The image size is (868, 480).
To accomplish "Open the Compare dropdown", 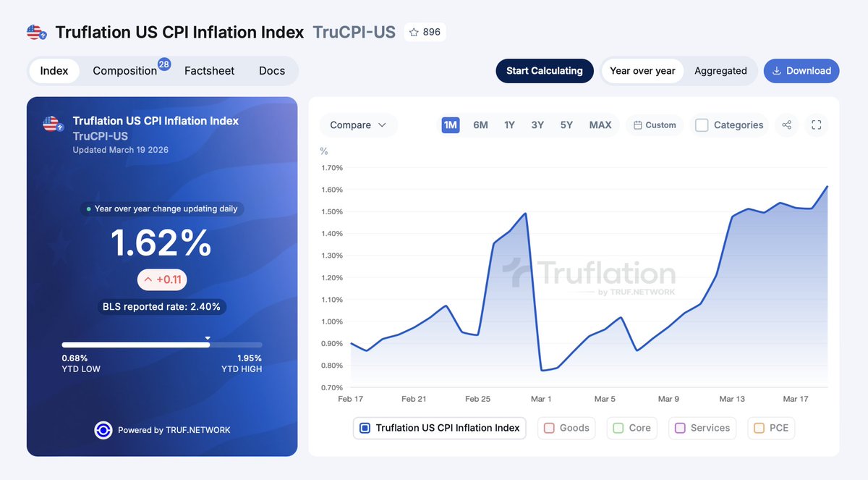I will pyautogui.click(x=358, y=125).
